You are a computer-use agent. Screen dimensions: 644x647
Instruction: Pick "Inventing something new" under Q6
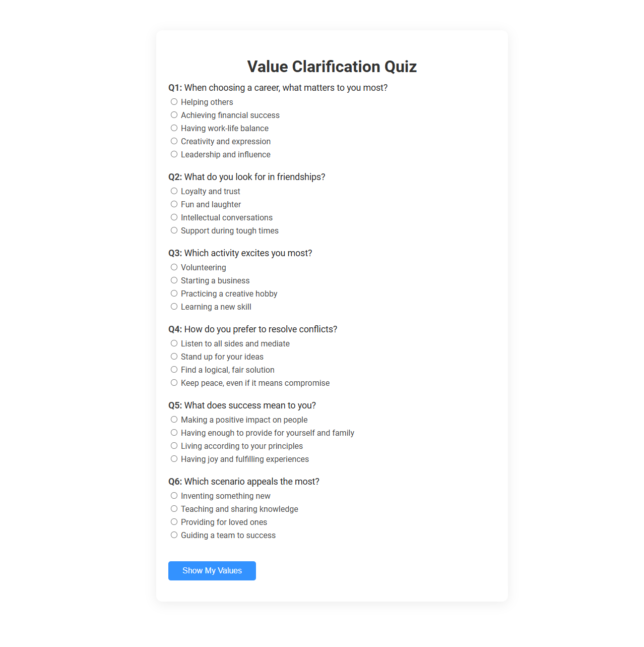click(x=174, y=496)
